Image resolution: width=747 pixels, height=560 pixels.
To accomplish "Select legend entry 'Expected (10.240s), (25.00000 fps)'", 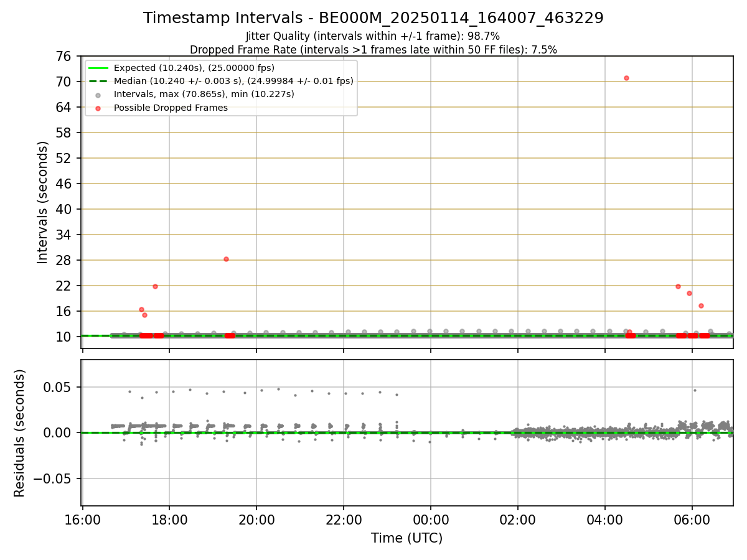I will (194, 68).
